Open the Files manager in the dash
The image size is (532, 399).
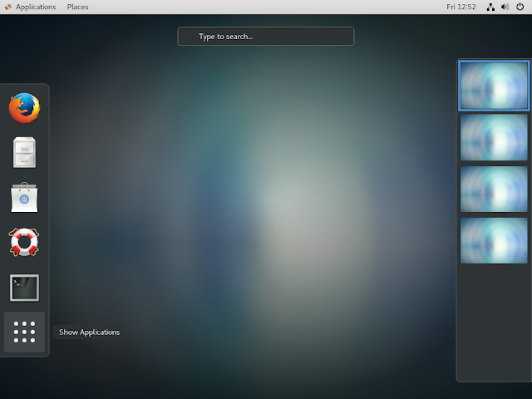24,152
